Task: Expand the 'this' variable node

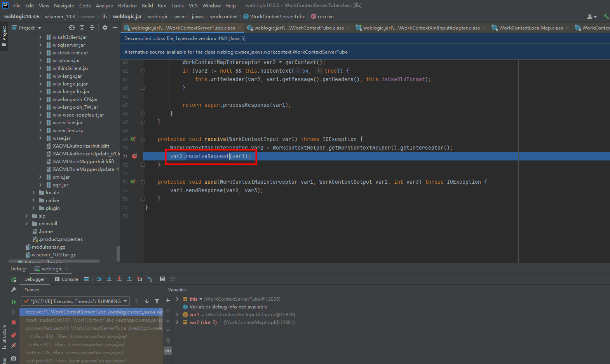Action: coord(177,299)
